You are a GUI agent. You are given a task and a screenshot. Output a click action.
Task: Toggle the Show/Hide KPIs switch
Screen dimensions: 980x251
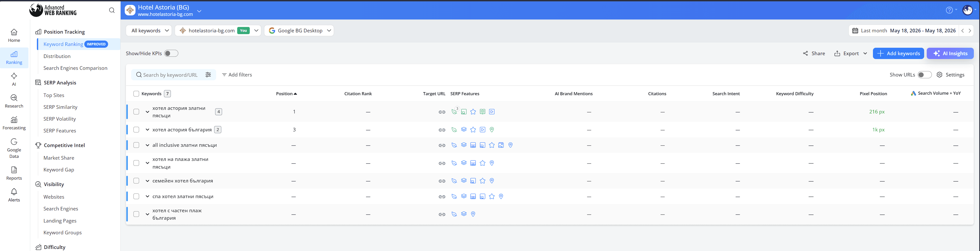coord(171,53)
